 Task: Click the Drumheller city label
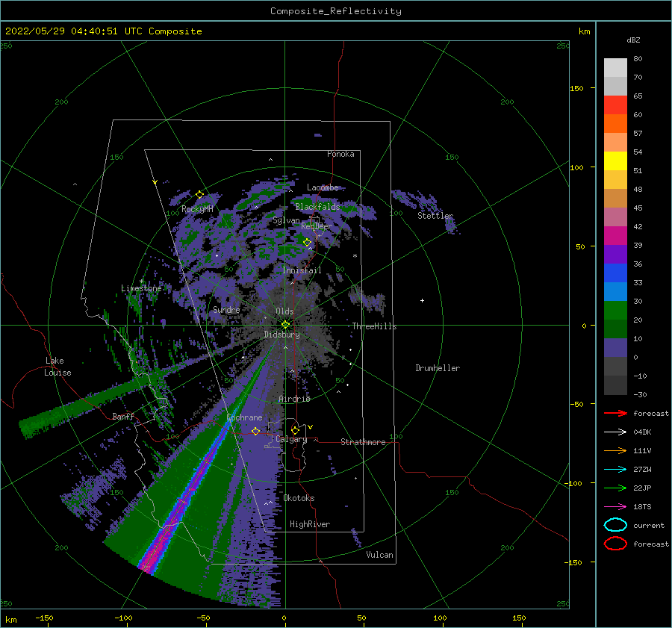pos(438,368)
